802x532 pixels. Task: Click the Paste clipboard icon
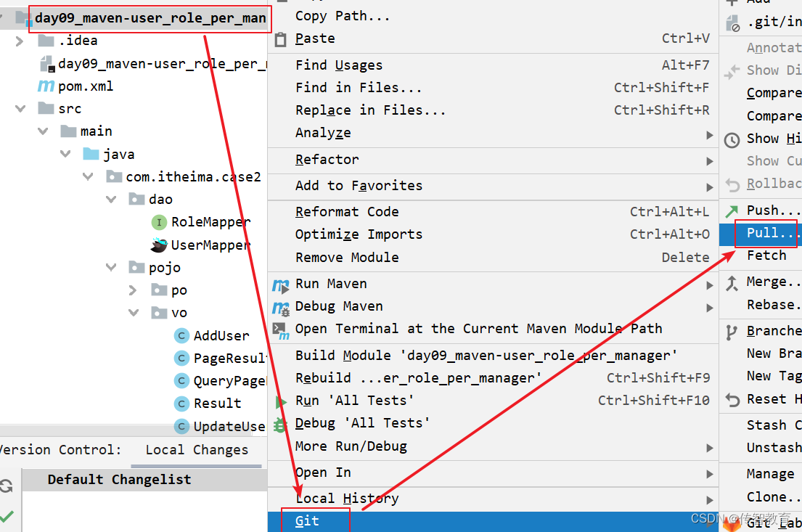coord(280,39)
